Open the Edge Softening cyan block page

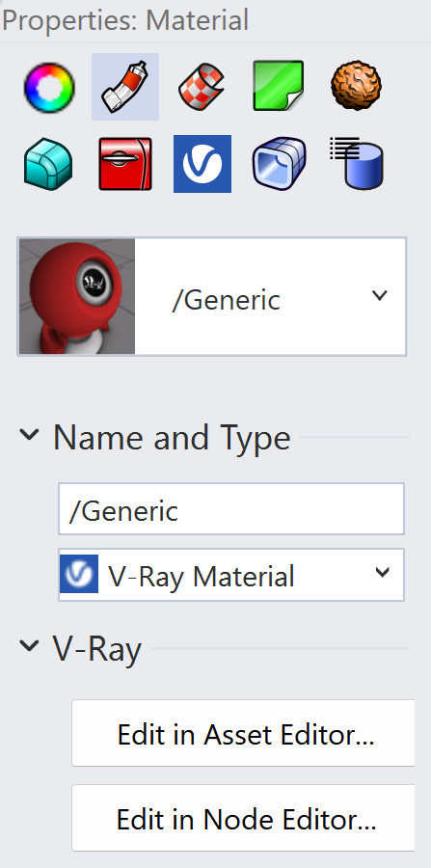click(48, 164)
